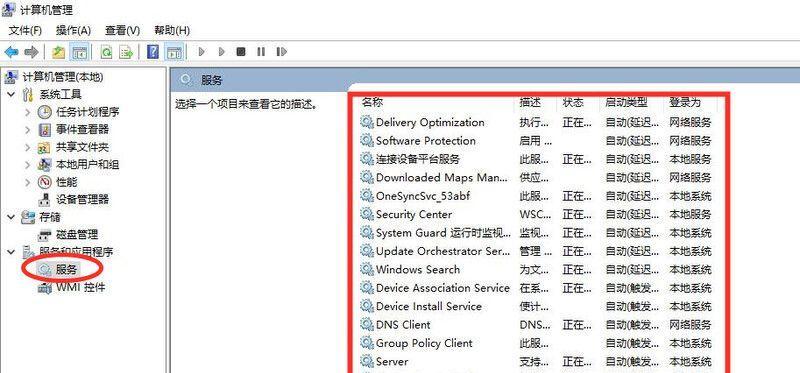Click the Stop Service square icon
The height and width of the screenshot is (373, 800).
click(x=241, y=52)
